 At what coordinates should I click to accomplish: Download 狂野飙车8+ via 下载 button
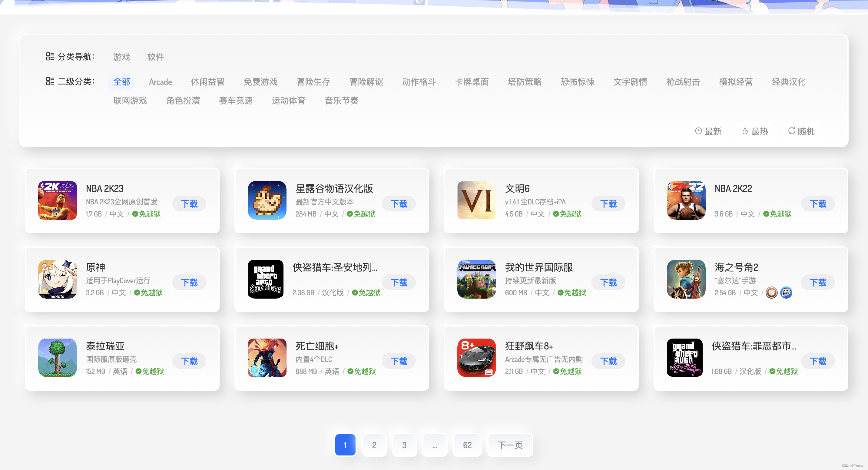pyautogui.click(x=608, y=361)
